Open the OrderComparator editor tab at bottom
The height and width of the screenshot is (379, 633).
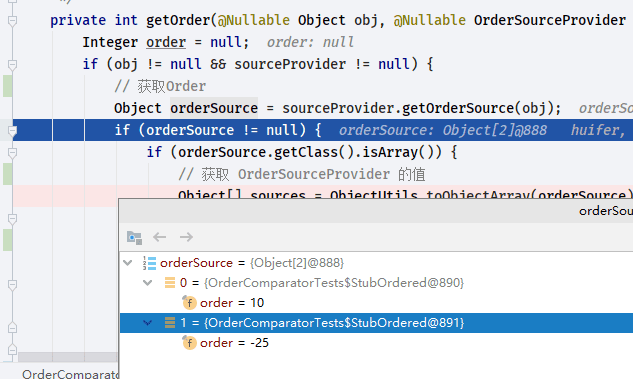pyautogui.click(x=70, y=374)
